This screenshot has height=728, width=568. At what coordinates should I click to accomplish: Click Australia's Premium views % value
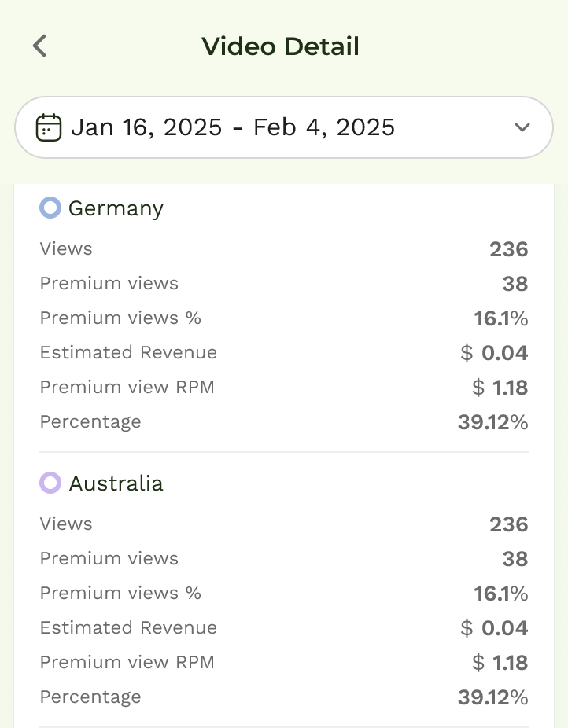pos(500,594)
